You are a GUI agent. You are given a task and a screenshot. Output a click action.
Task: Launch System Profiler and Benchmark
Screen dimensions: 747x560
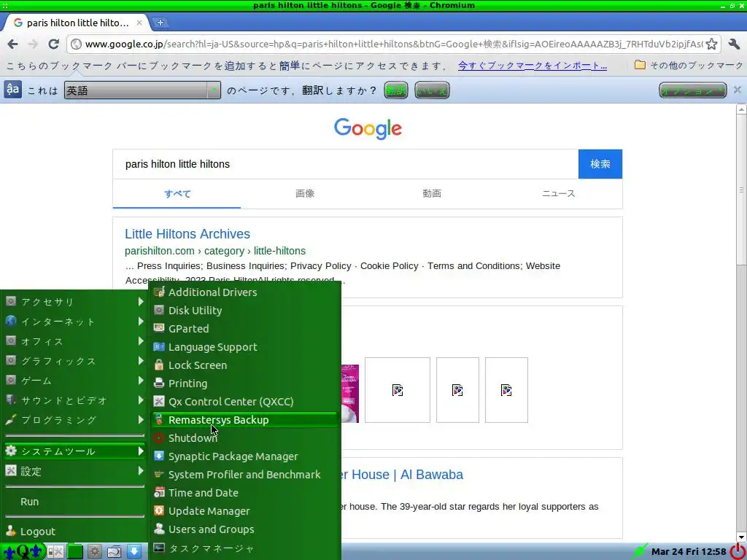245,475
